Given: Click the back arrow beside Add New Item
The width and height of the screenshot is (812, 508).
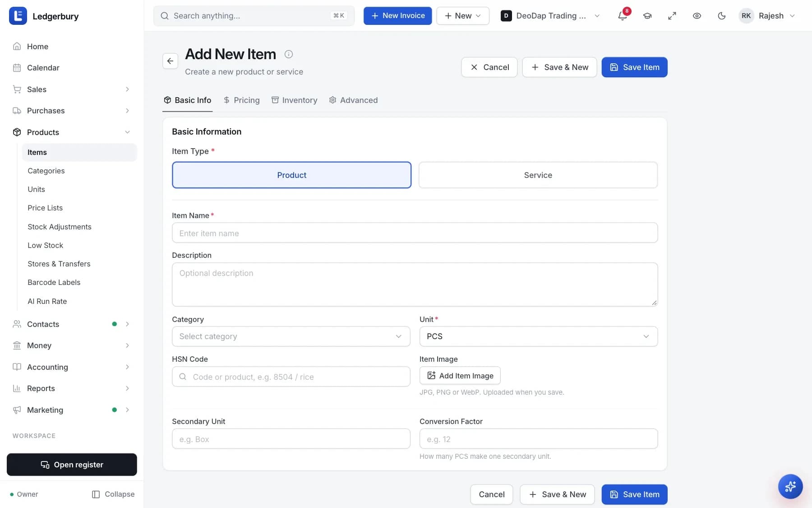Looking at the screenshot, I should coord(170,61).
